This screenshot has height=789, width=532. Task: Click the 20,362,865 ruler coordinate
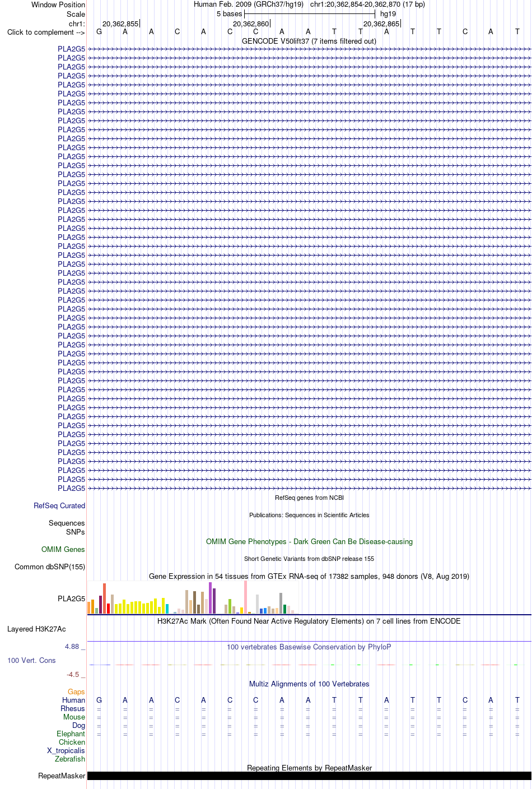coord(381,24)
